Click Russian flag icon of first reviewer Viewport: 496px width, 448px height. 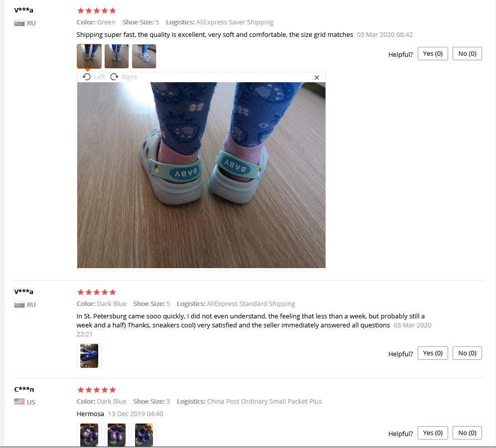(19, 23)
